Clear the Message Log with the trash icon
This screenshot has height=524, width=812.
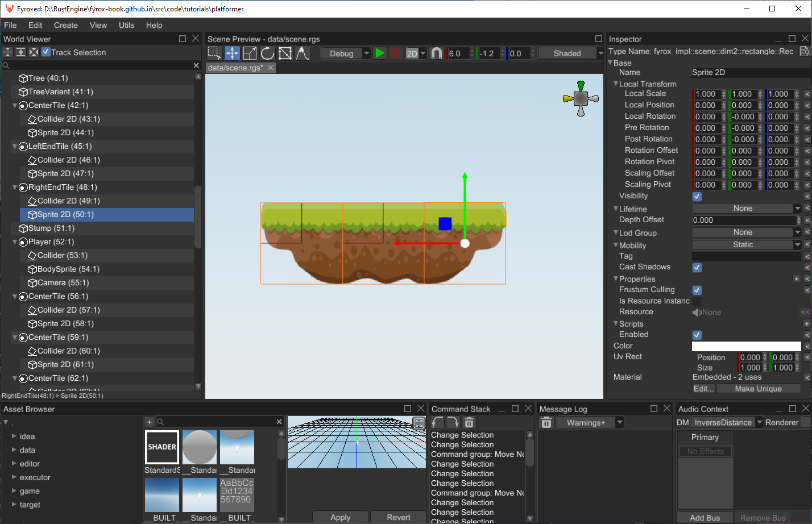[546, 422]
